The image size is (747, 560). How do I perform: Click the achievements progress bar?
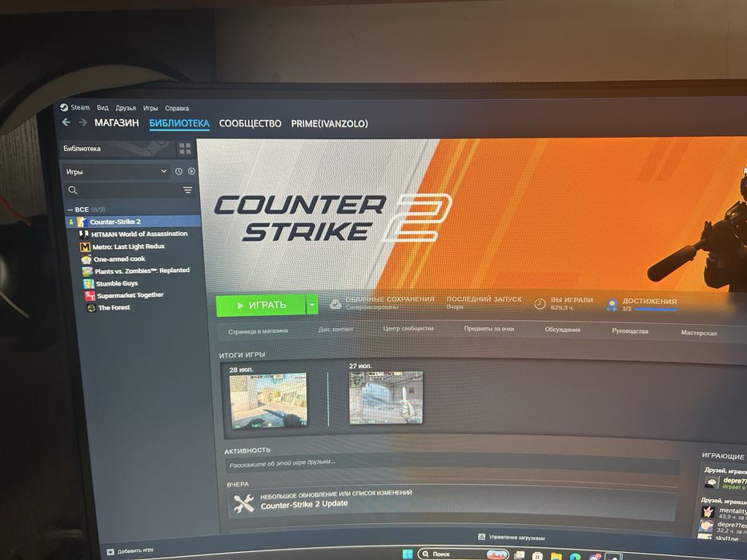[656, 310]
